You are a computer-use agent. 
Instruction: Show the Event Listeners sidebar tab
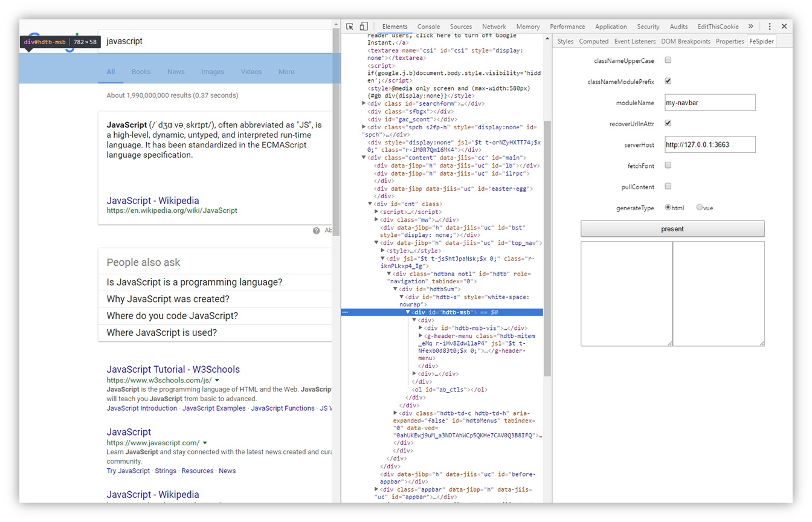[635, 42]
